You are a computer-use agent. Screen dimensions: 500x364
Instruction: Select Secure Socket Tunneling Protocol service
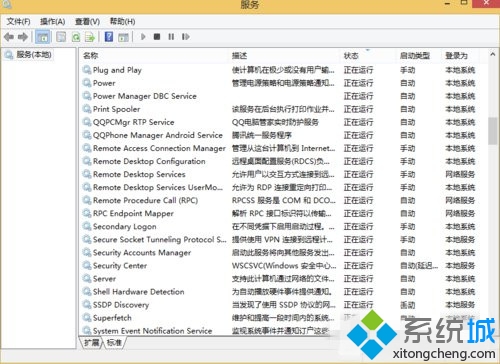[x=160, y=240]
